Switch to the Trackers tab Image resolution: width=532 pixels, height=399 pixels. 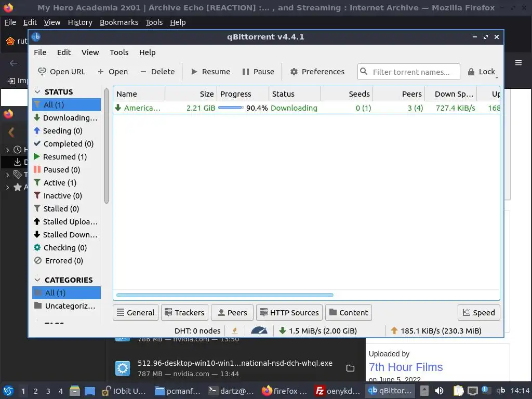coord(184,312)
